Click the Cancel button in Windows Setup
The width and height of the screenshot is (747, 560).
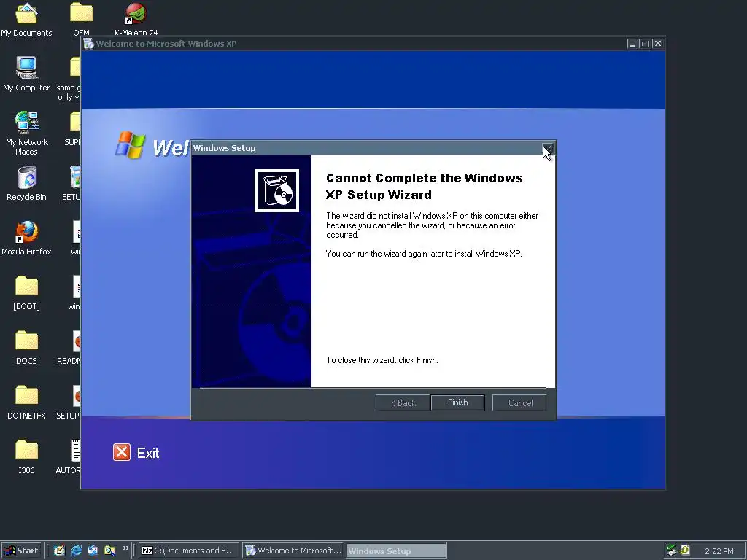pos(519,402)
